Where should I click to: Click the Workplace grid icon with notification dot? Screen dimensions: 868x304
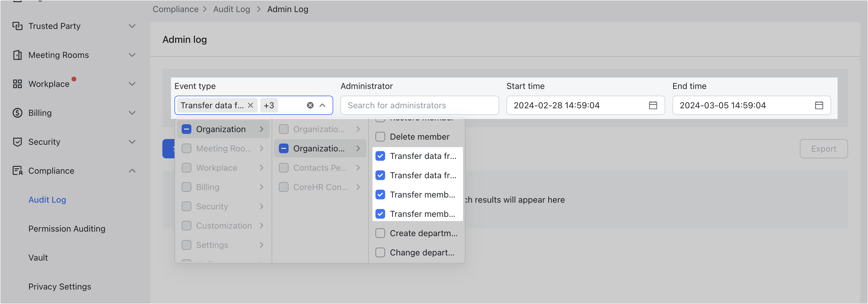[x=18, y=84]
